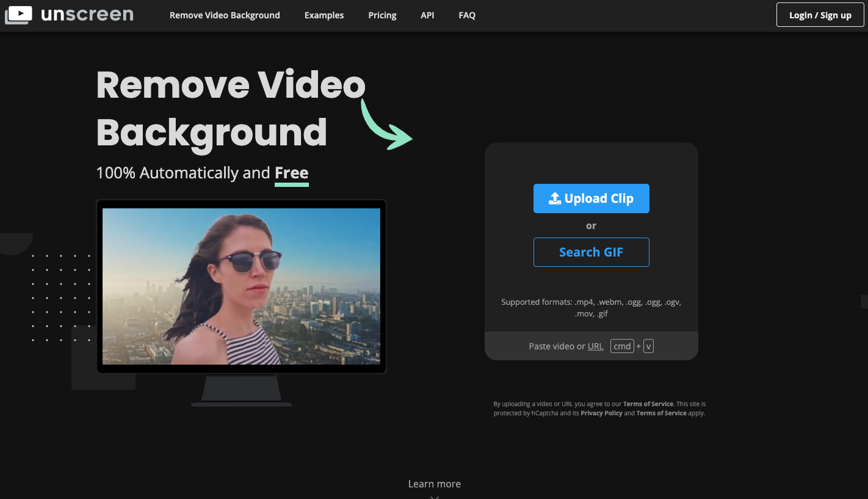
Task: Switch to the Examples page
Action: pos(324,15)
